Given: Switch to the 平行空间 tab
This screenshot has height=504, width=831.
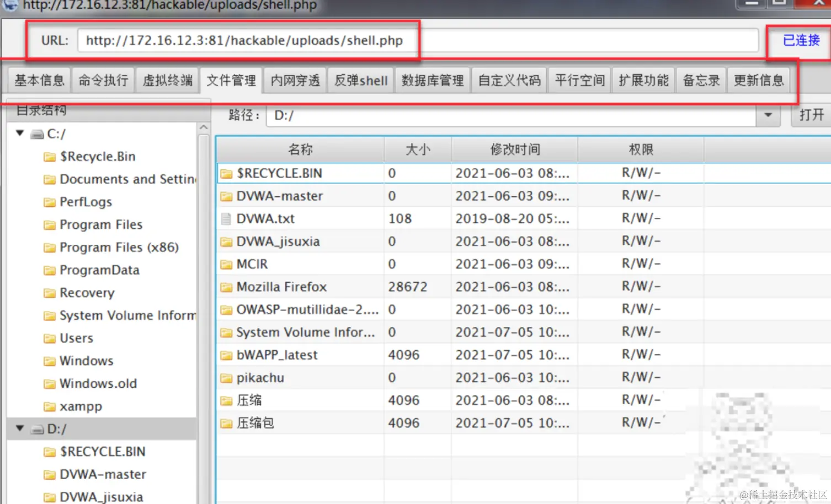Looking at the screenshot, I should point(580,81).
